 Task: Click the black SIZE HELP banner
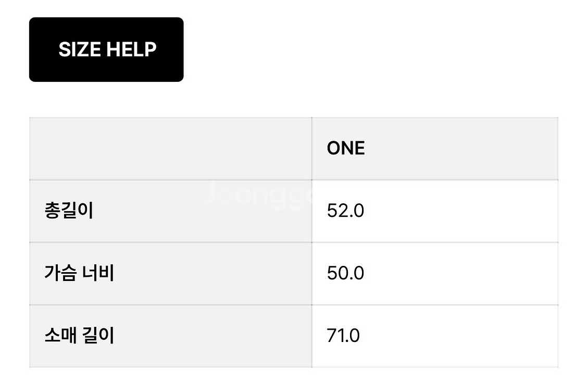pos(106,49)
